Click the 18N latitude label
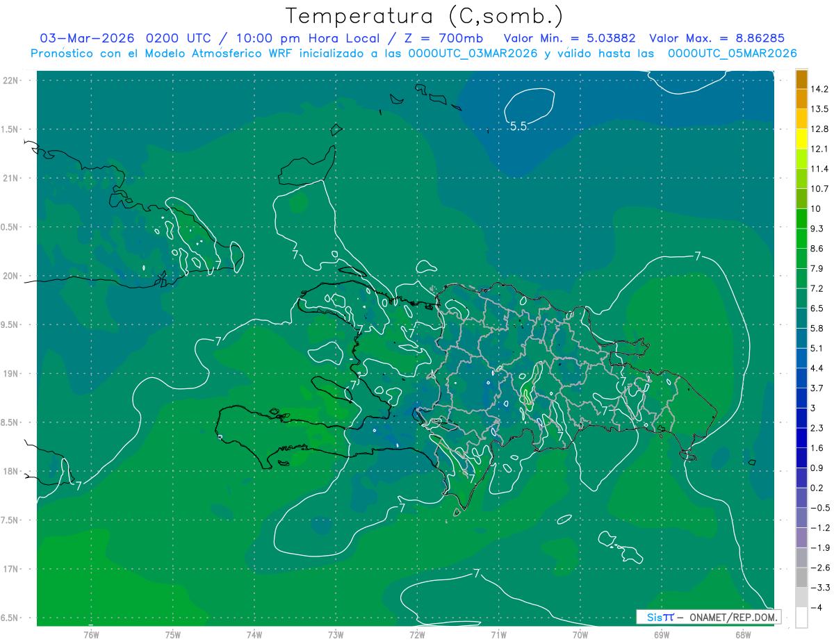834x644 pixels. pyautogui.click(x=11, y=472)
